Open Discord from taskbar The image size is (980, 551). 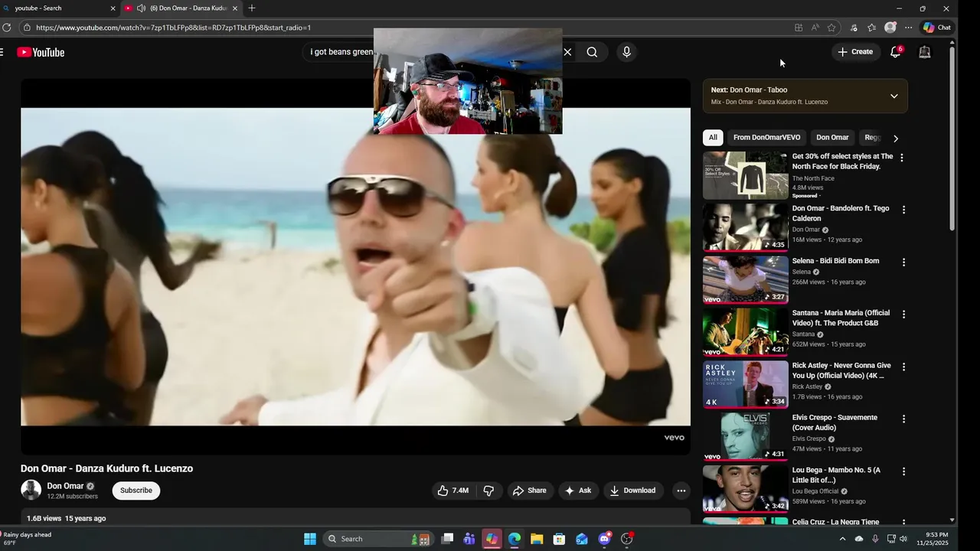click(x=605, y=539)
